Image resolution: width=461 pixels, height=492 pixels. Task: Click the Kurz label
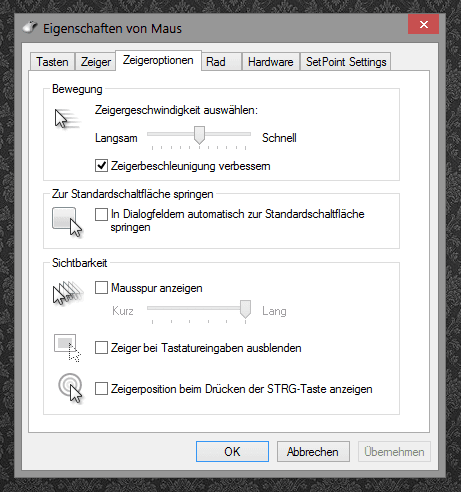coord(123,311)
